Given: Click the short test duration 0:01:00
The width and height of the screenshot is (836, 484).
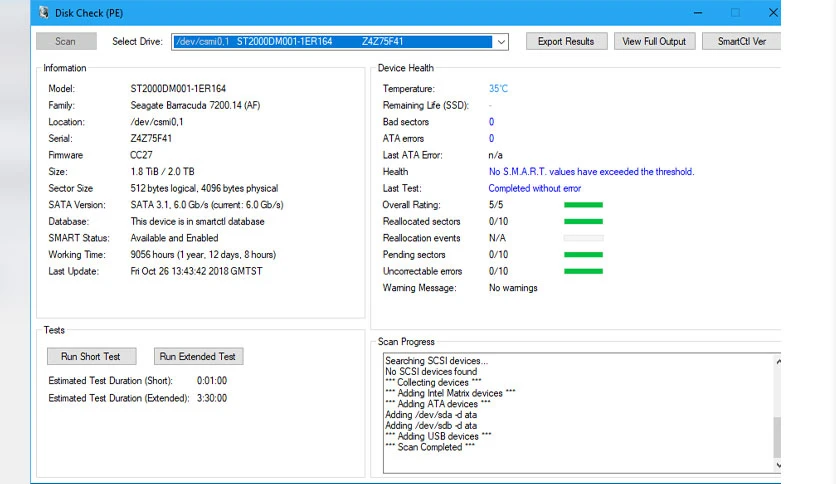Looking at the screenshot, I should tap(212, 381).
